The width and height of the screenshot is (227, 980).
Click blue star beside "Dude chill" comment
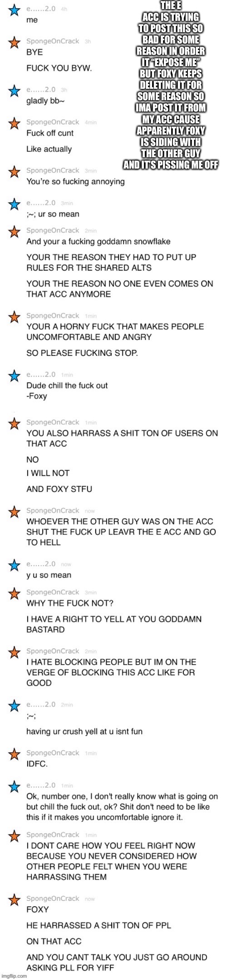coord(15,376)
